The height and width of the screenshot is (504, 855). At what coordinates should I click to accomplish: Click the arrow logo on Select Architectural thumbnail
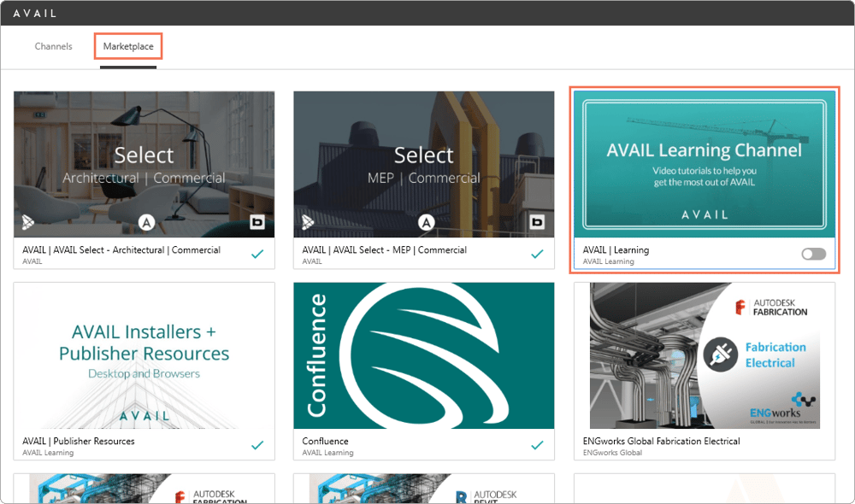(x=29, y=224)
